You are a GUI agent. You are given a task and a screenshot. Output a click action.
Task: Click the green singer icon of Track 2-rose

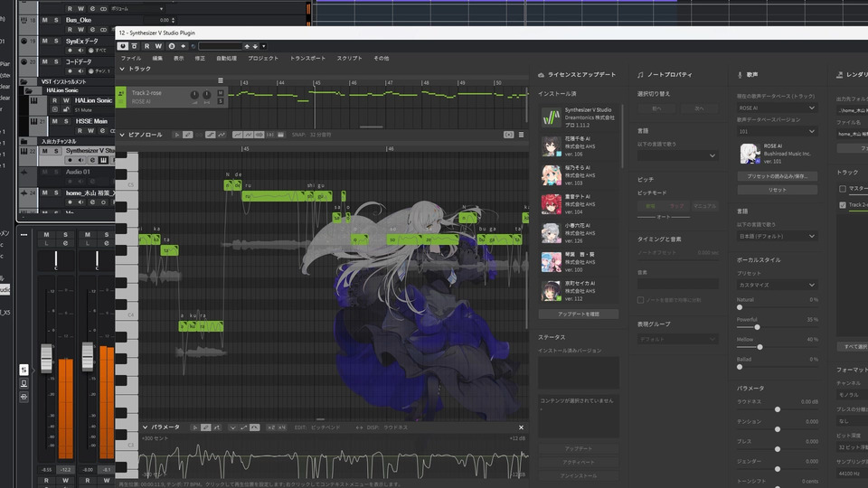point(120,94)
